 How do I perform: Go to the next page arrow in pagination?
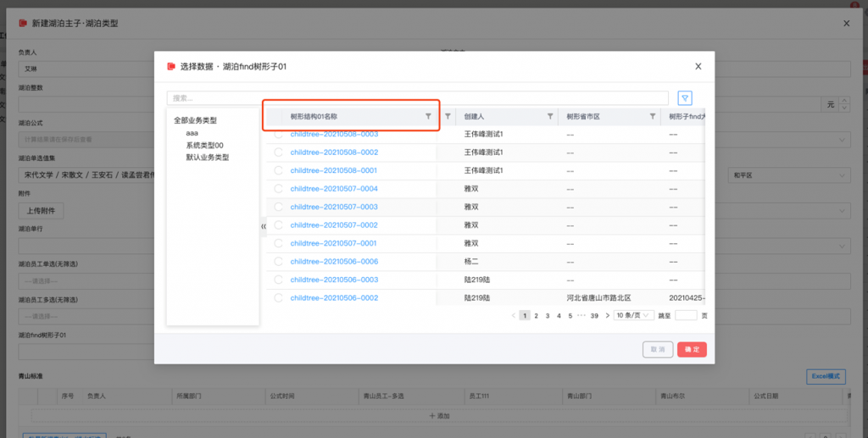[606, 315]
